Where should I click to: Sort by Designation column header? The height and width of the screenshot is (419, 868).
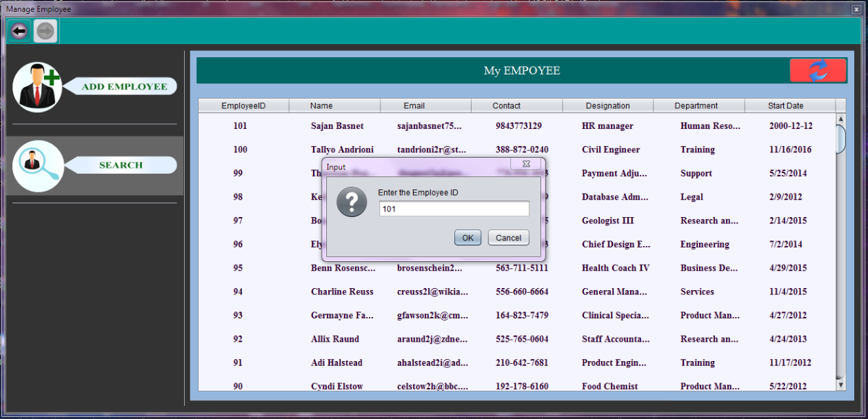(608, 105)
